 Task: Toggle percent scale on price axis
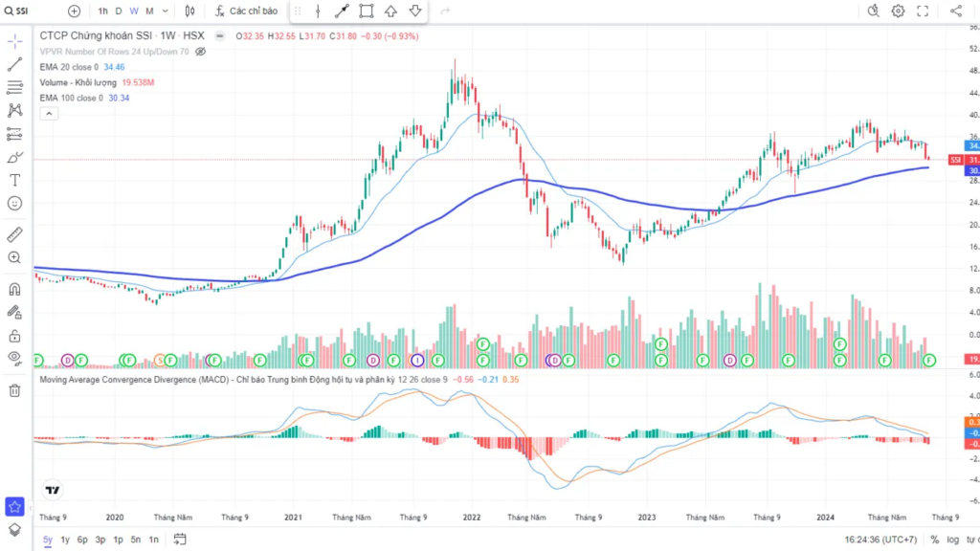click(x=934, y=540)
